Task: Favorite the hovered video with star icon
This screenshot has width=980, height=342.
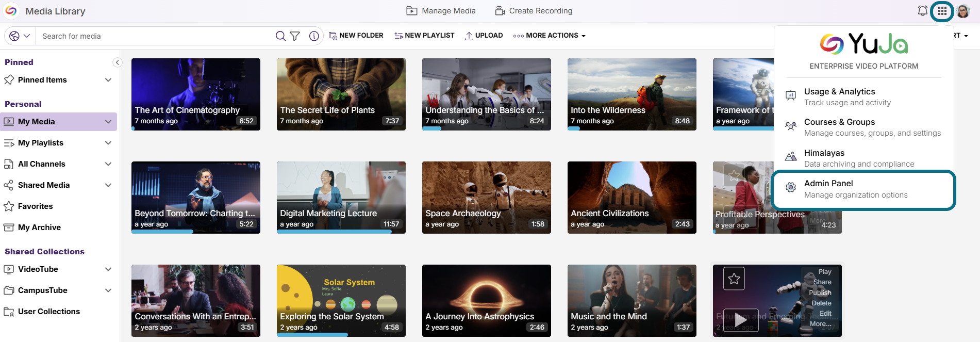Action: pyautogui.click(x=734, y=279)
